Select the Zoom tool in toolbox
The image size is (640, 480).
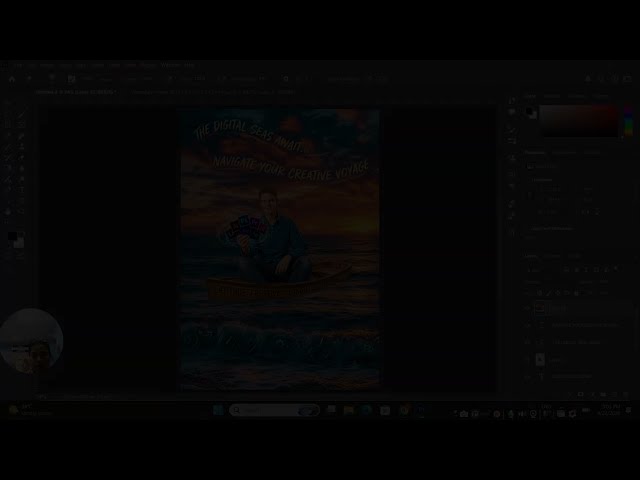pos(21,211)
